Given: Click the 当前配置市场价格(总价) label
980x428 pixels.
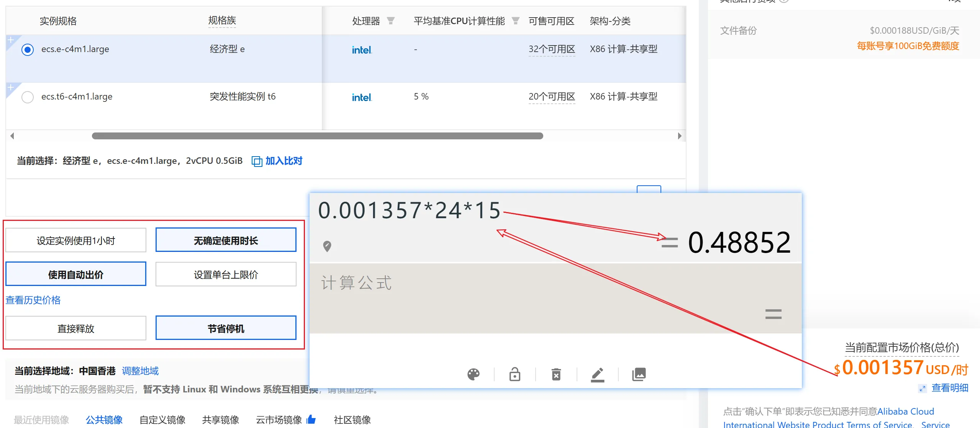Looking at the screenshot, I should click(902, 348).
